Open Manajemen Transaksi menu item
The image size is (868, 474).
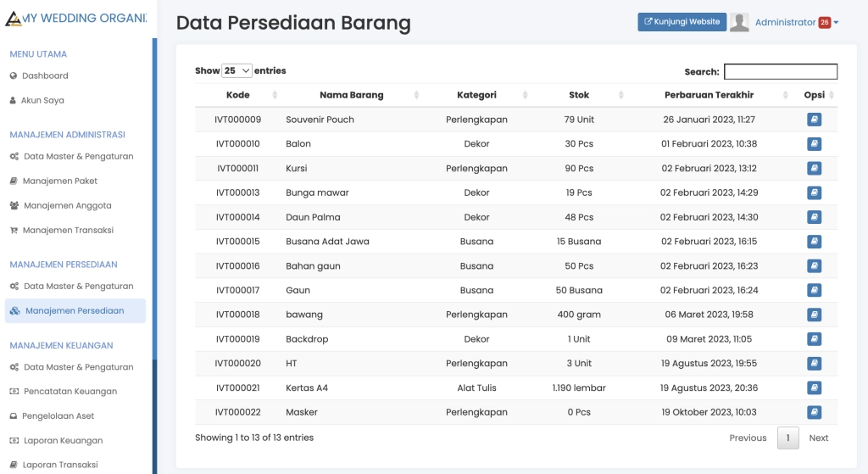[x=68, y=231]
